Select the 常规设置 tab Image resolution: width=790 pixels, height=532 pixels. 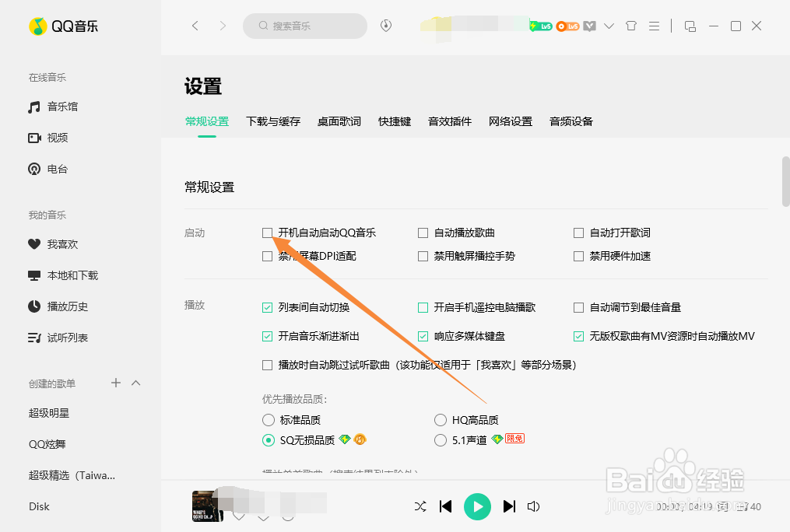click(207, 121)
